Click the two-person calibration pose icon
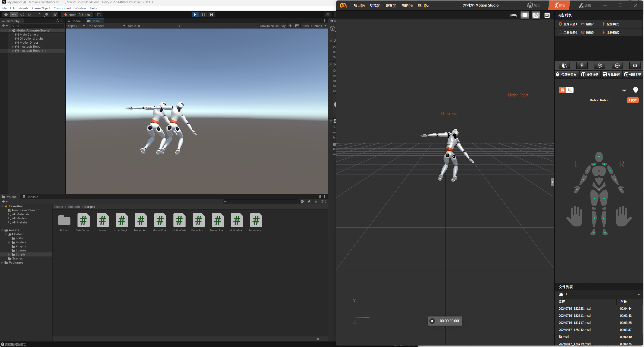Screen dimensions: 644x347 click(582, 66)
